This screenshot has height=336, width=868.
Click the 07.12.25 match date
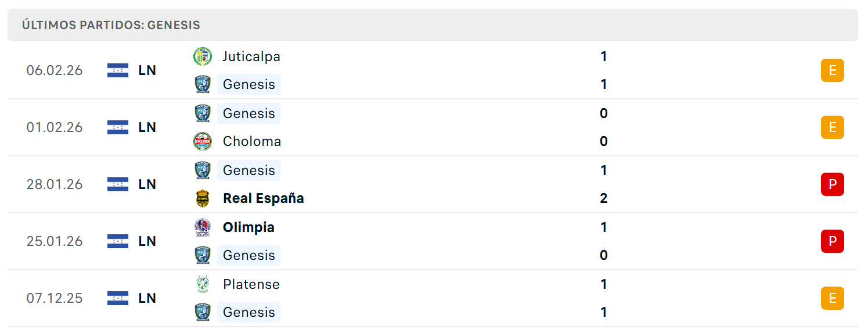click(55, 298)
